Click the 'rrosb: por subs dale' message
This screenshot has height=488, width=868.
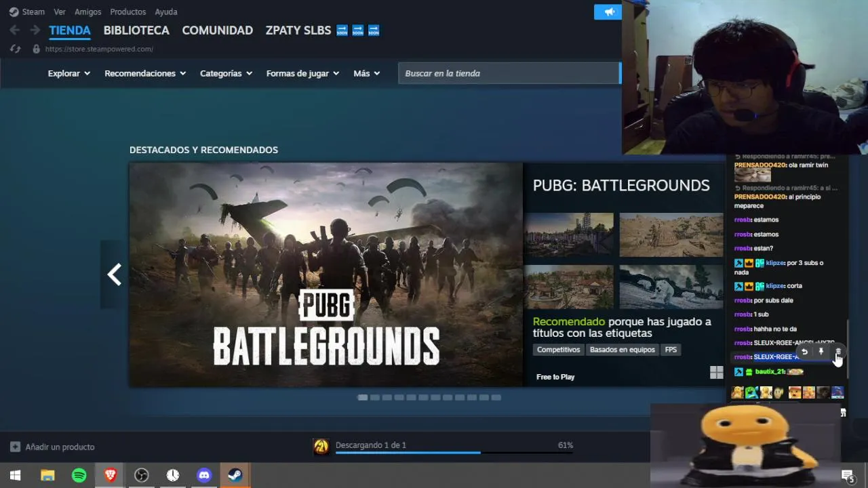pyautogui.click(x=764, y=300)
